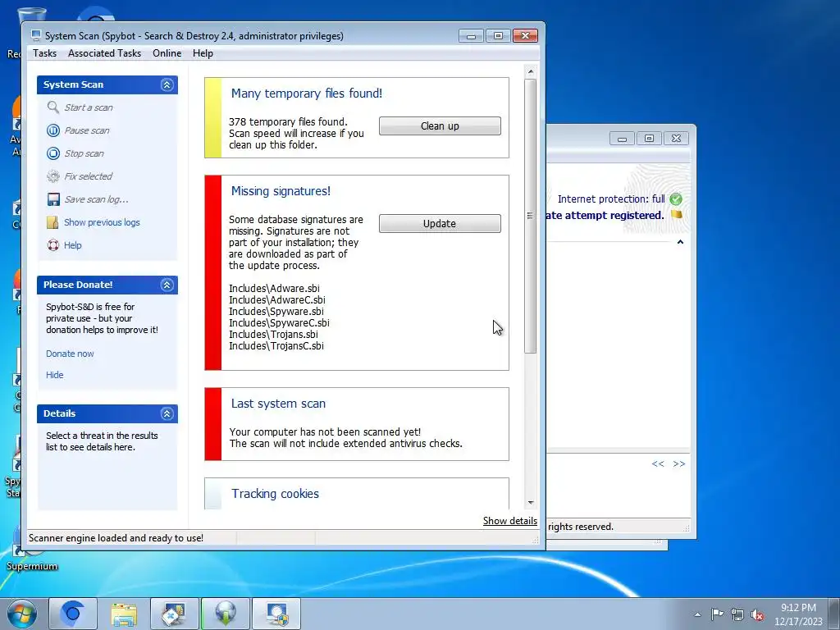Click the Show previous logs link

click(102, 222)
